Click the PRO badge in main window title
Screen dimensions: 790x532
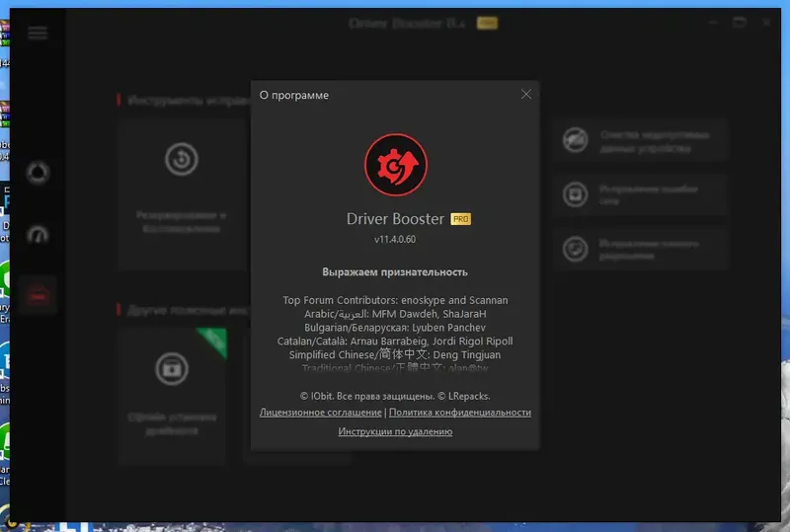pos(487,23)
